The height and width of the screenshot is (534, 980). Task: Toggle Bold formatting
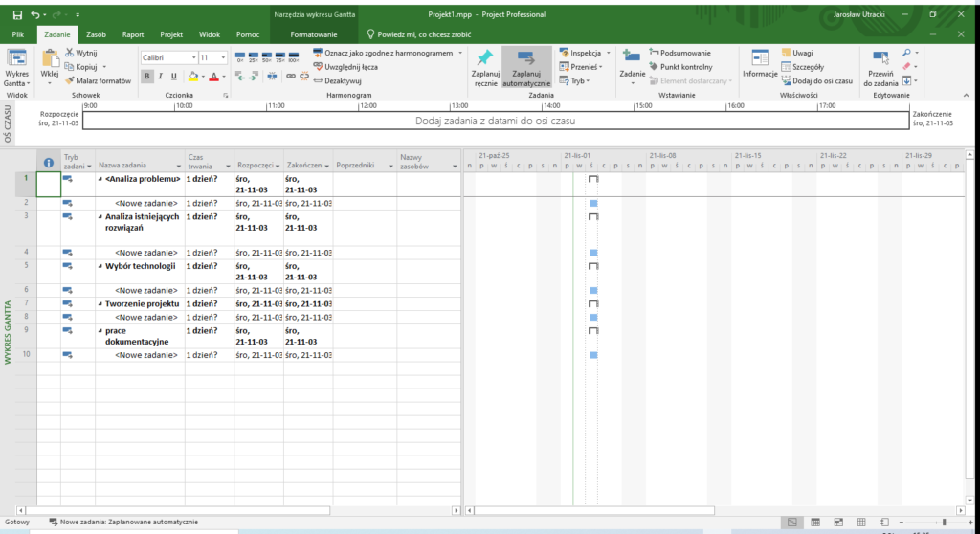(146, 77)
